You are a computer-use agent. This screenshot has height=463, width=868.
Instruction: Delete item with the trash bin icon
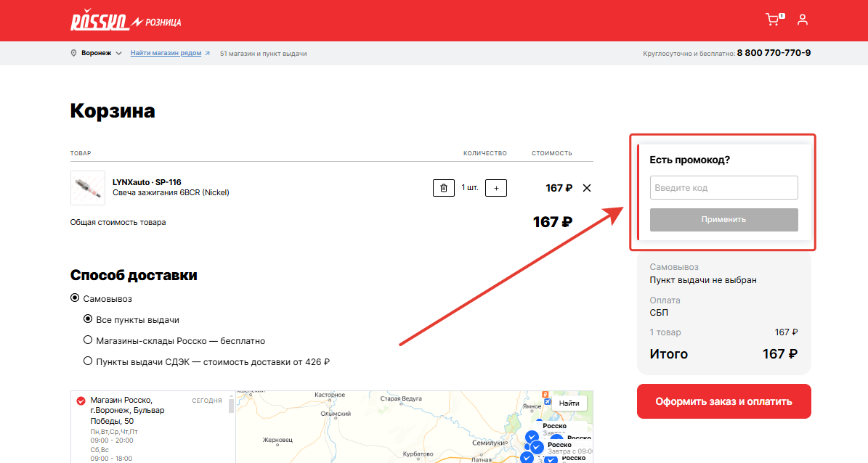[443, 188]
